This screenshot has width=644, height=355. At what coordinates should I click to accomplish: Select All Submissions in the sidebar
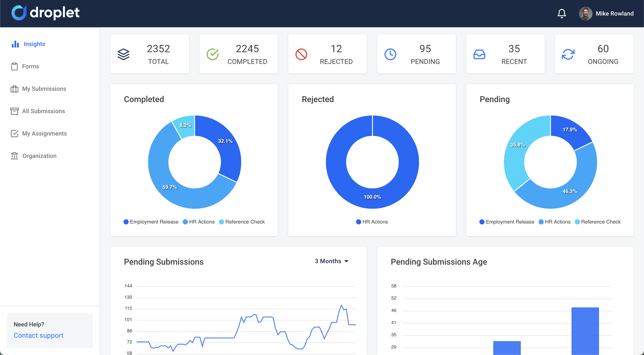(43, 111)
